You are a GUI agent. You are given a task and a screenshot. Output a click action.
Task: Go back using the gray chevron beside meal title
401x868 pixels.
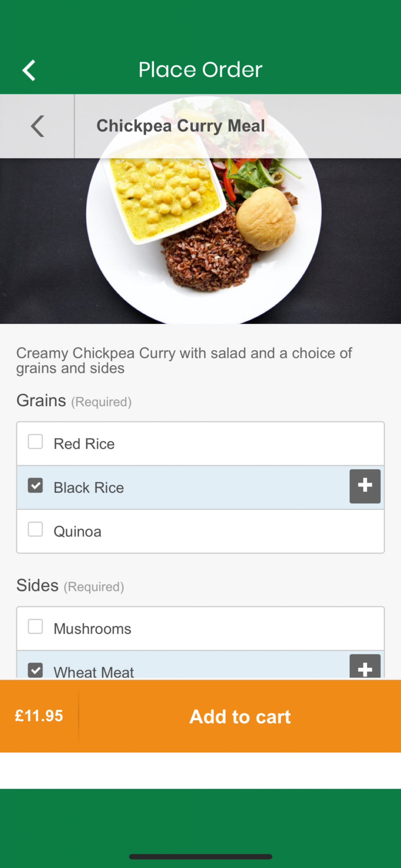37,126
